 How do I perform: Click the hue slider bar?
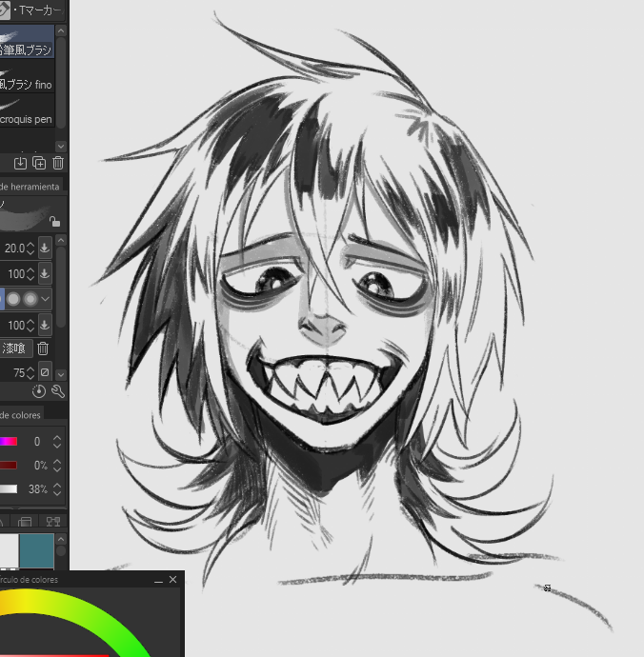click(9, 441)
